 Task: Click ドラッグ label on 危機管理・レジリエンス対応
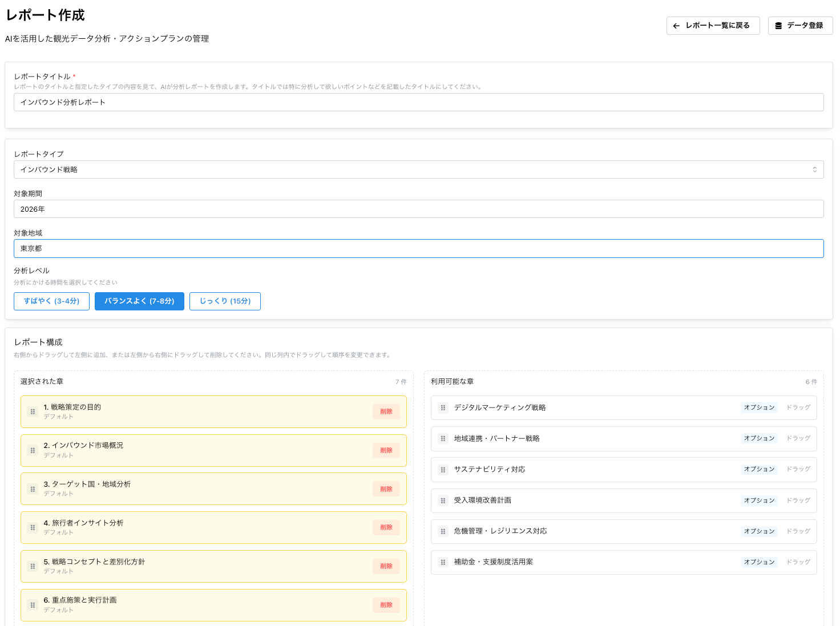point(798,531)
